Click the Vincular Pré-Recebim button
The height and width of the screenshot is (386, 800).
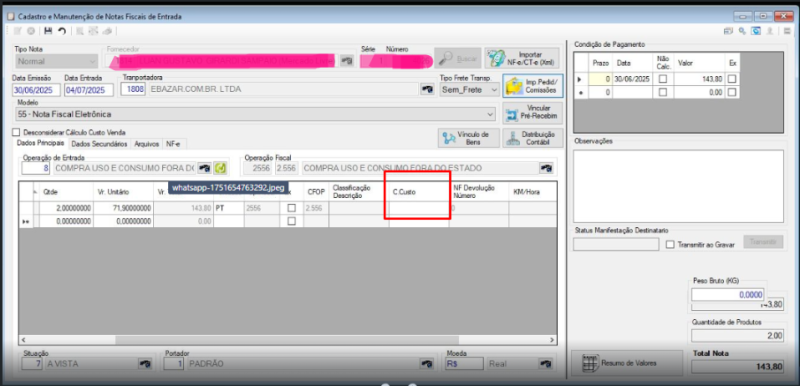point(533,113)
